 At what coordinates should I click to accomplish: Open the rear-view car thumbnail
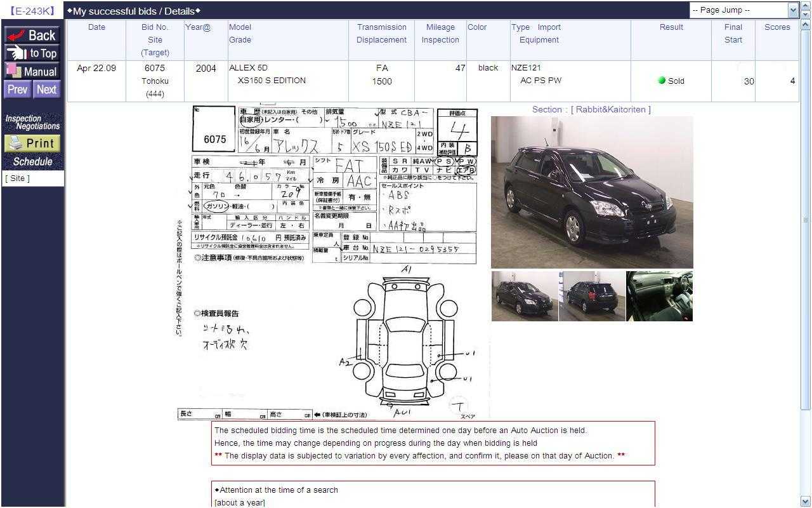(592, 296)
